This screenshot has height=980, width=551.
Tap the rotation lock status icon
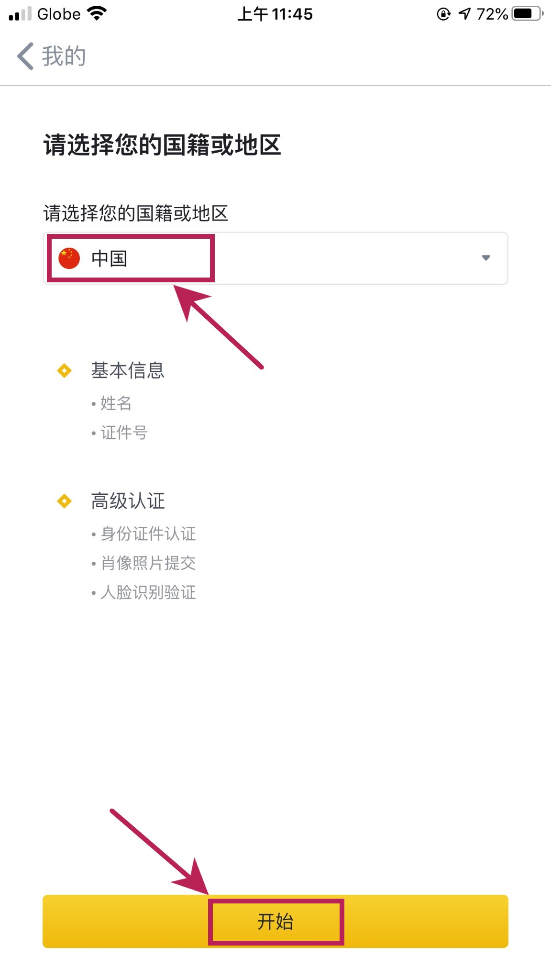pos(443,14)
